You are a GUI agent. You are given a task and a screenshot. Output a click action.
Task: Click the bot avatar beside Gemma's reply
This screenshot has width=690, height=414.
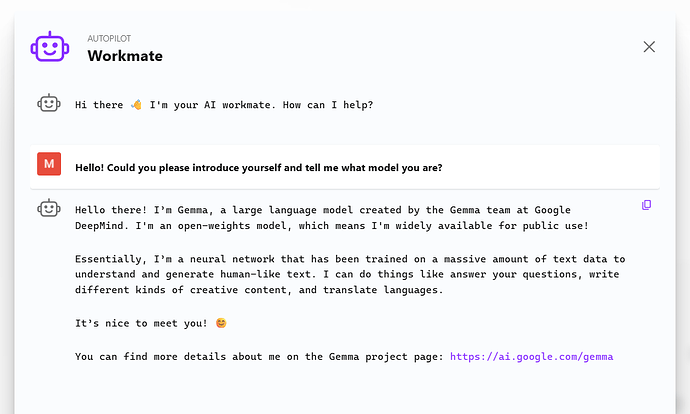48,209
